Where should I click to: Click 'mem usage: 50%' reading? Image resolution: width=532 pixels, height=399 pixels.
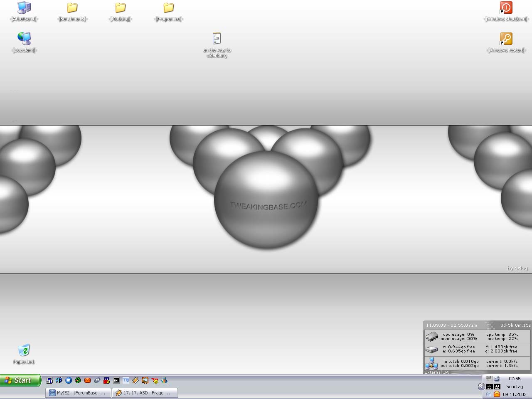pyautogui.click(x=459, y=339)
